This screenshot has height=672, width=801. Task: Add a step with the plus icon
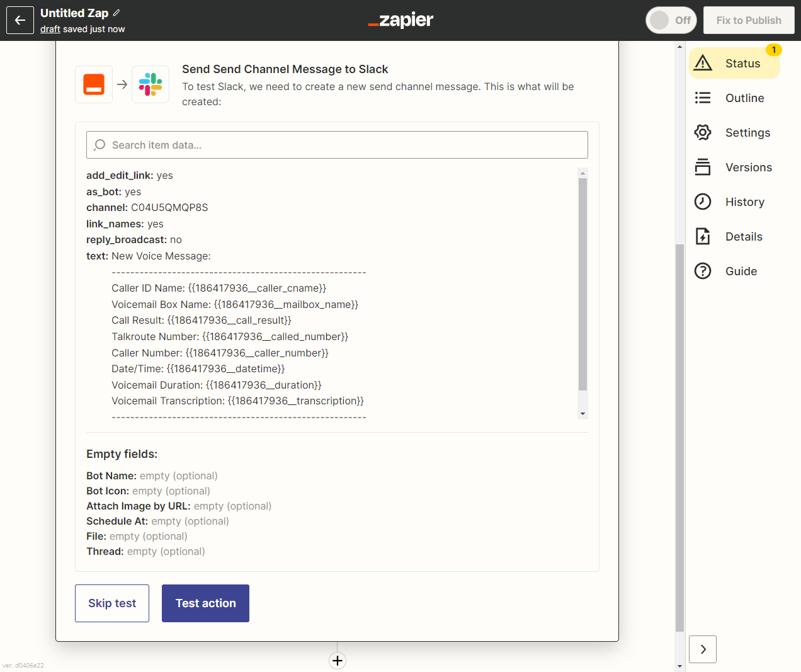pyautogui.click(x=338, y=661)
